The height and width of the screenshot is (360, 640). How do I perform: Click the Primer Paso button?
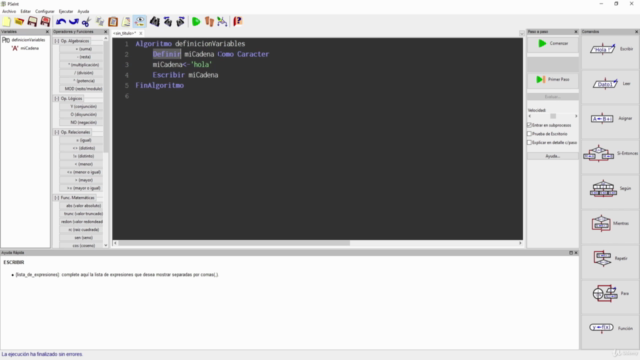(553, 80)
